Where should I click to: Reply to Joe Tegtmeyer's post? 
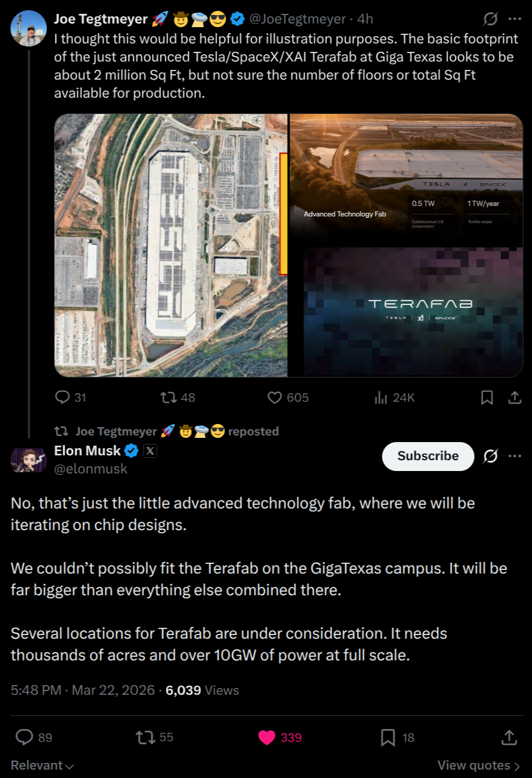[63, 397]
